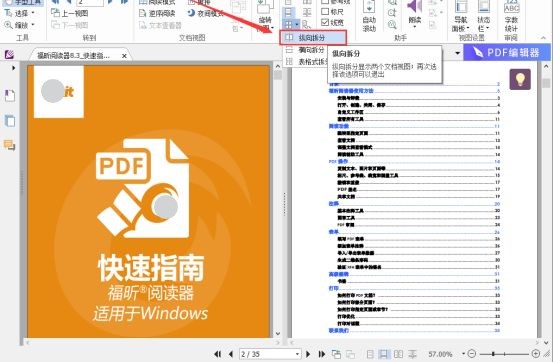Open the 文本查看器 text viewer
This screenshot has height=362, width=553.
tap(160, 25)
